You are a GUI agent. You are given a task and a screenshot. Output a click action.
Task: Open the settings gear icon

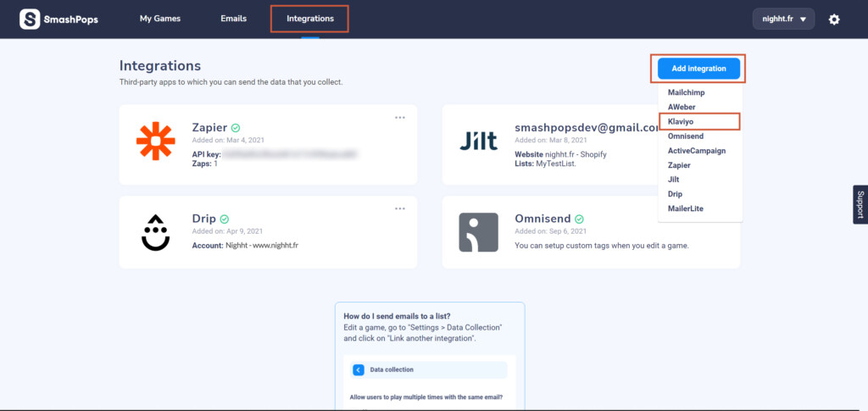coord(834,19)
